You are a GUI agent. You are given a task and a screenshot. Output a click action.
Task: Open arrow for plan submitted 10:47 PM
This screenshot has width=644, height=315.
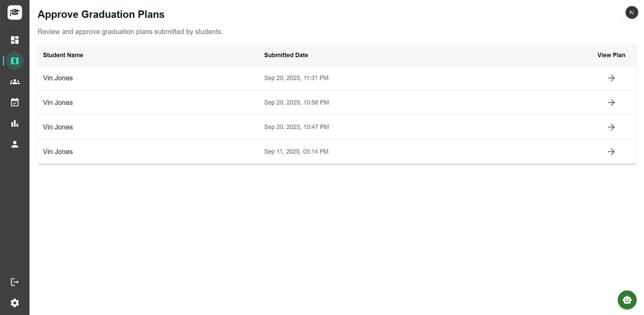(611, 127)
